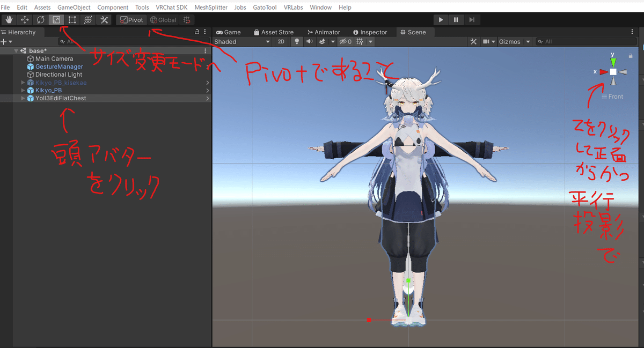Open the Scene camera settings icon
644x348 pixels.
coord(488,41)
